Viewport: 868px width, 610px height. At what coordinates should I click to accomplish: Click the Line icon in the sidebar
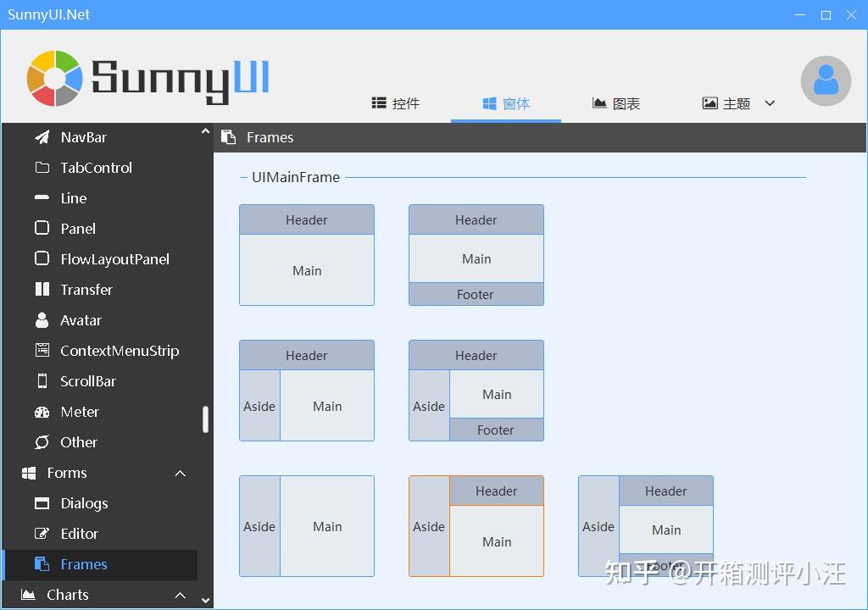point(41,198)
